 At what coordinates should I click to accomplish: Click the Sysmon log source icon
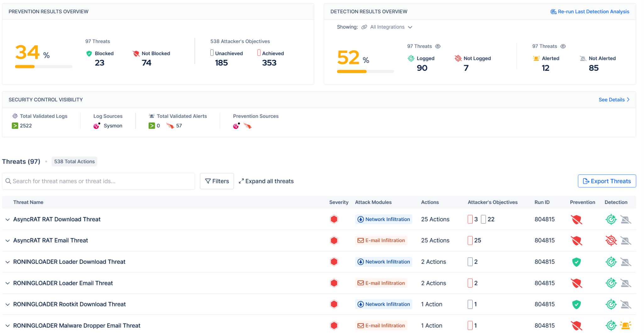coord(97,126)
